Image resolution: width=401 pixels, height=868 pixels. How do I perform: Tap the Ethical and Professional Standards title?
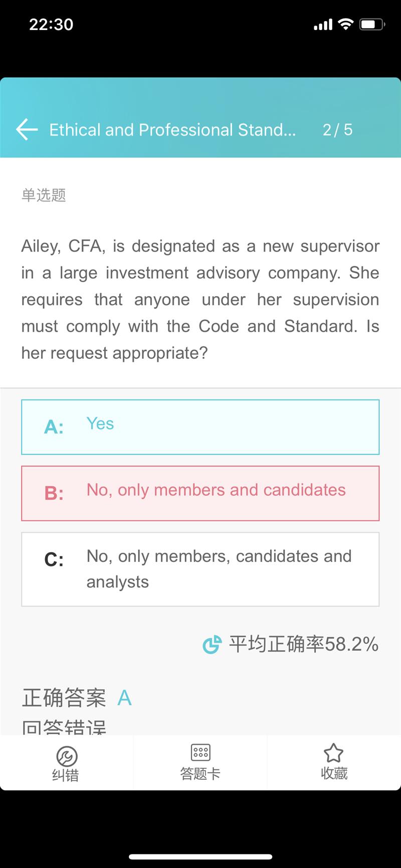pos(172,130)
